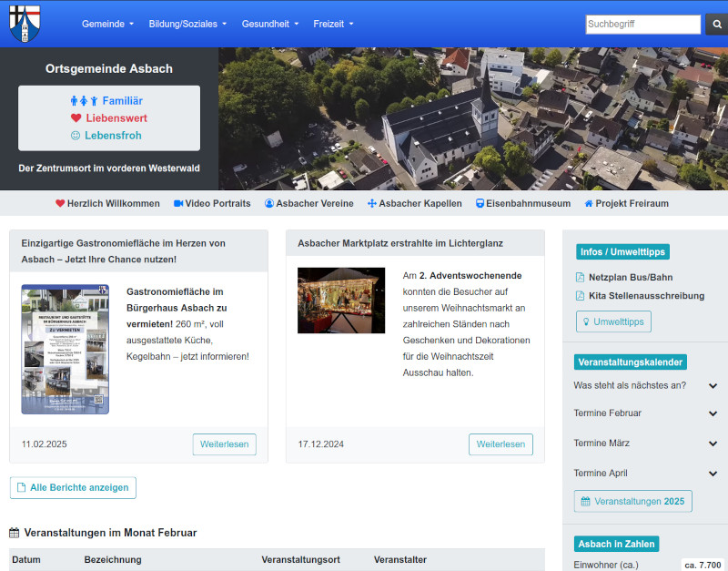Open the Weihnachtsmarkt article thumbnail image

click(341, 301)
